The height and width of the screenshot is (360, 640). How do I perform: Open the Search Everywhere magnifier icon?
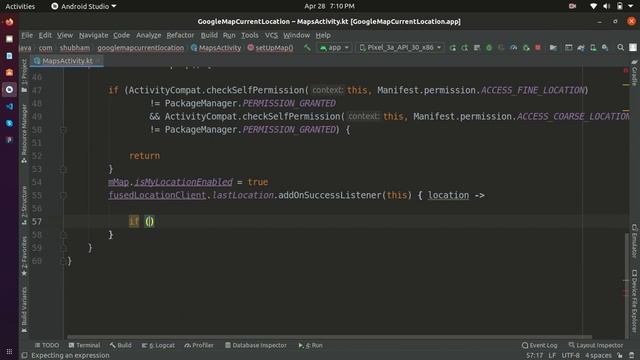pyautogui.click(x=620, y=48)
